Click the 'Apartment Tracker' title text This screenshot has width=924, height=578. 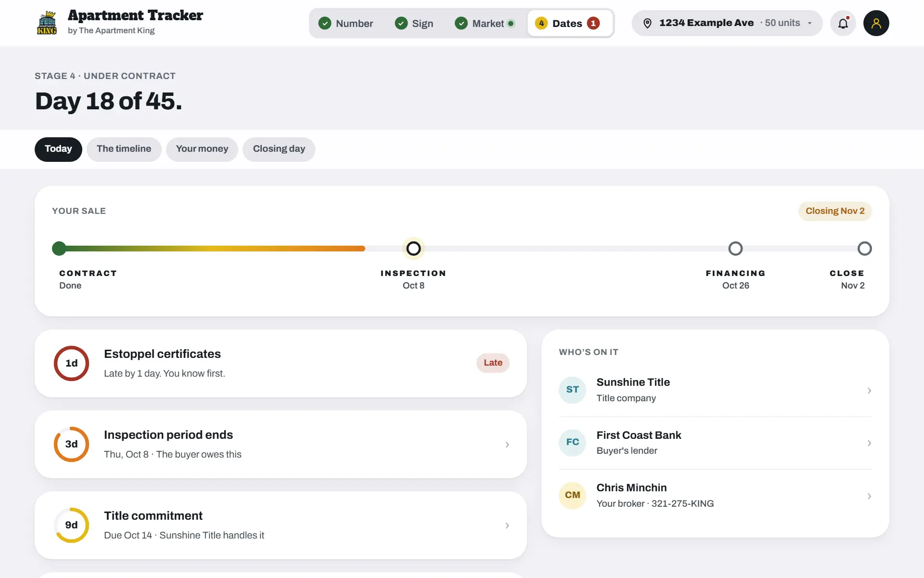(135, 15)
